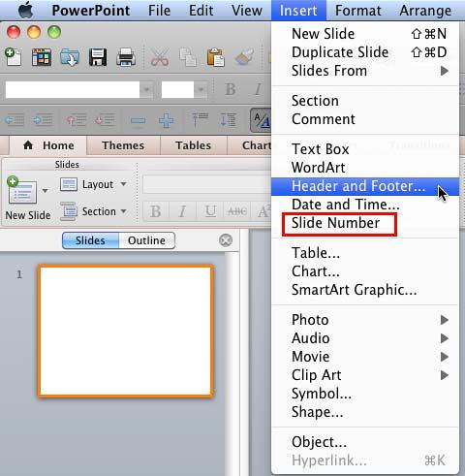
Task: Expand the Photo submenu
Action: click(365, 320)
